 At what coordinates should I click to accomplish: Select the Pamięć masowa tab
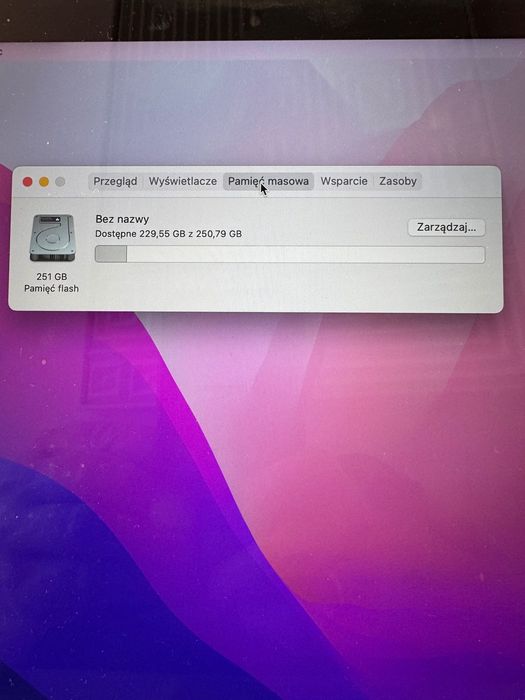click(x=268, y=181)
